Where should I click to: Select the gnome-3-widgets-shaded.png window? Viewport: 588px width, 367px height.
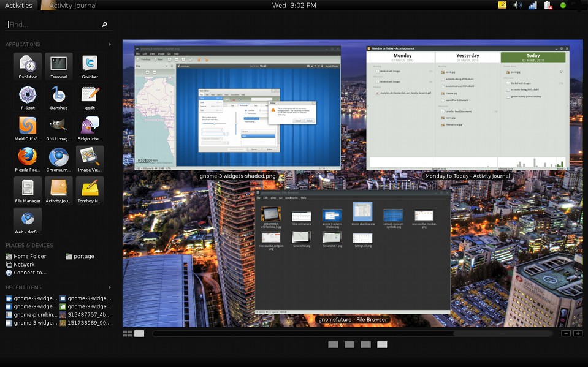237,108
